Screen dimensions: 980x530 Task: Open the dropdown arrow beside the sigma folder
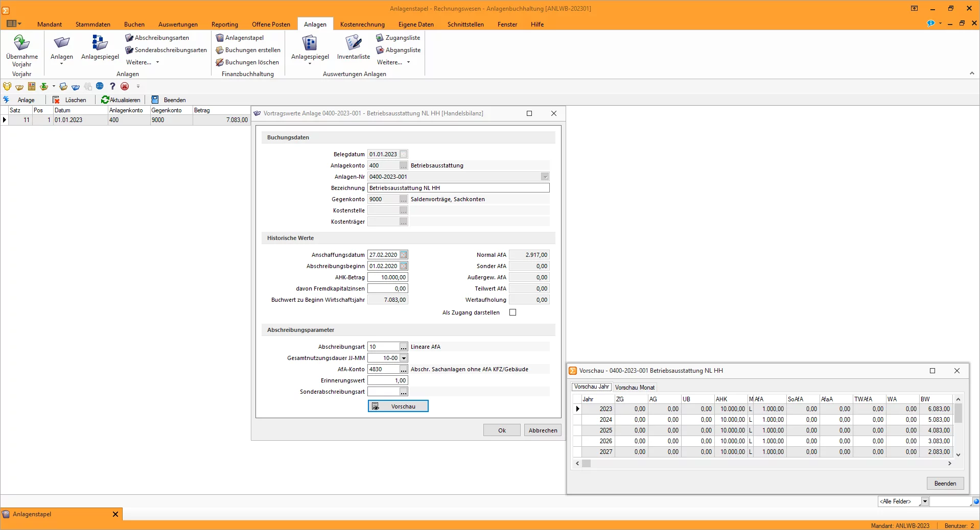coord(54,86)
